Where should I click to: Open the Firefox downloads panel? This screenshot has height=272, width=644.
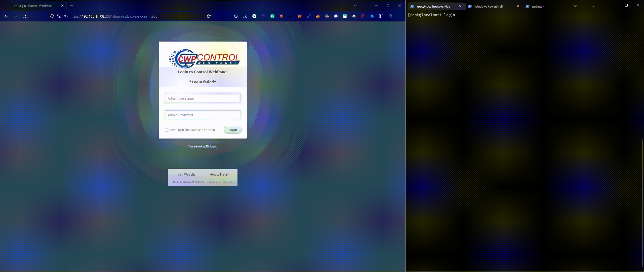point(245,16)
